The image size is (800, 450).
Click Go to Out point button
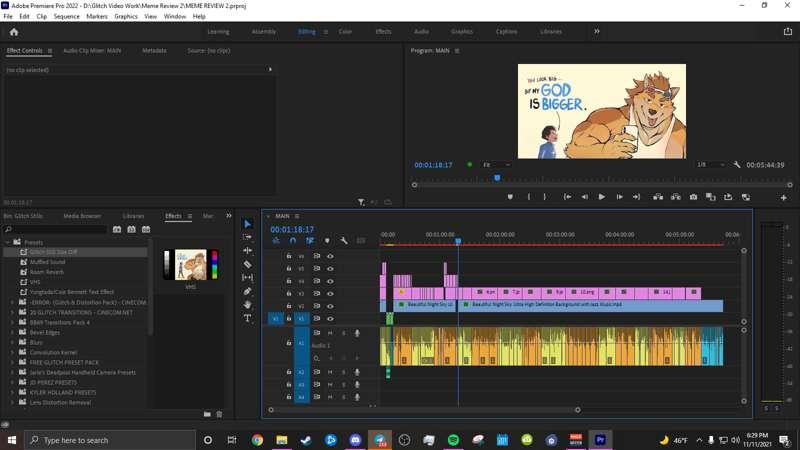(x=636, y=197)
